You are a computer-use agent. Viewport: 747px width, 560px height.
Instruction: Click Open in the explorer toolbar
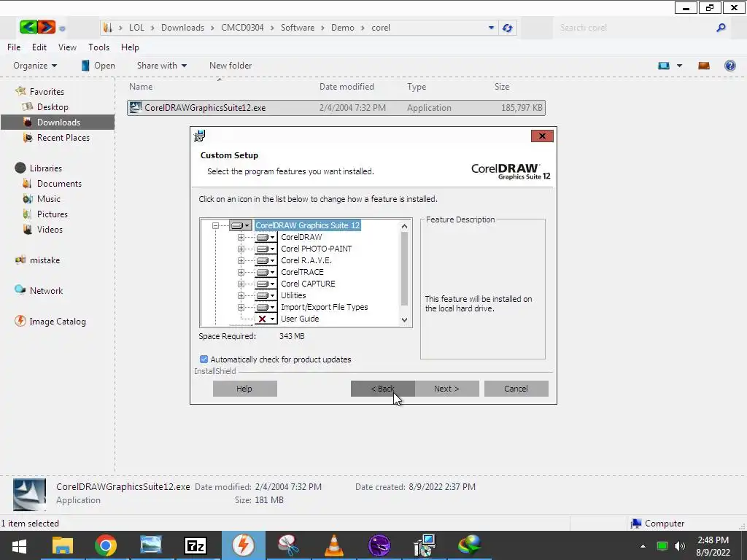pos(98,66)
